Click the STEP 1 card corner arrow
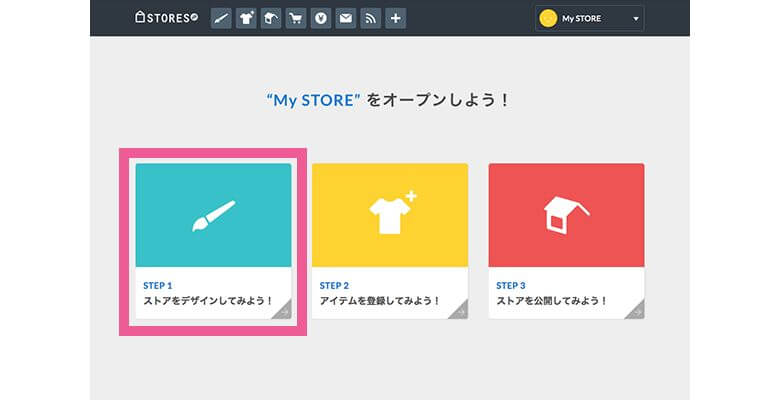 [x=284, y=312]
